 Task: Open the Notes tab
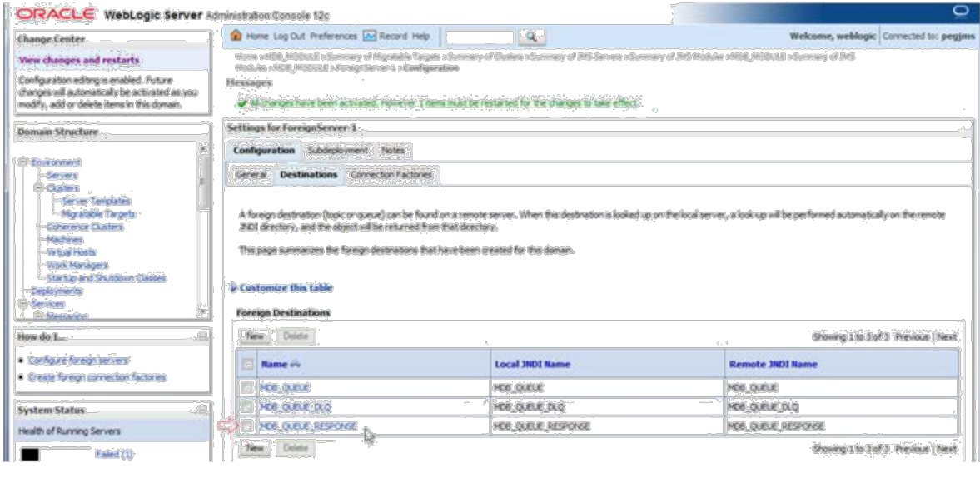(x=393, y=151)
